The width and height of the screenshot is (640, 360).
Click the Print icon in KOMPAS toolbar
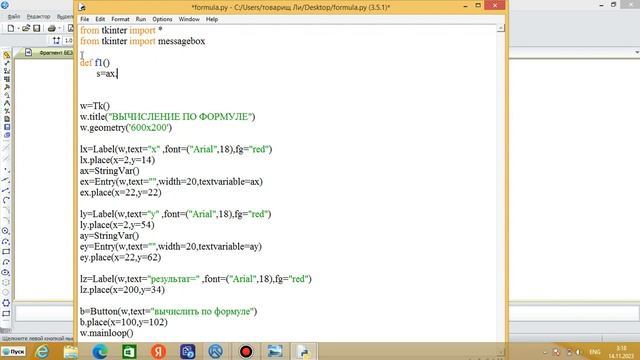(x=51, y=28)
